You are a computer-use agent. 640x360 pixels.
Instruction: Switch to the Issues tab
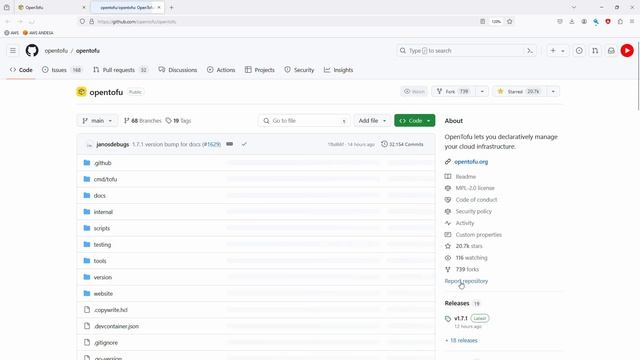[62, 70]
